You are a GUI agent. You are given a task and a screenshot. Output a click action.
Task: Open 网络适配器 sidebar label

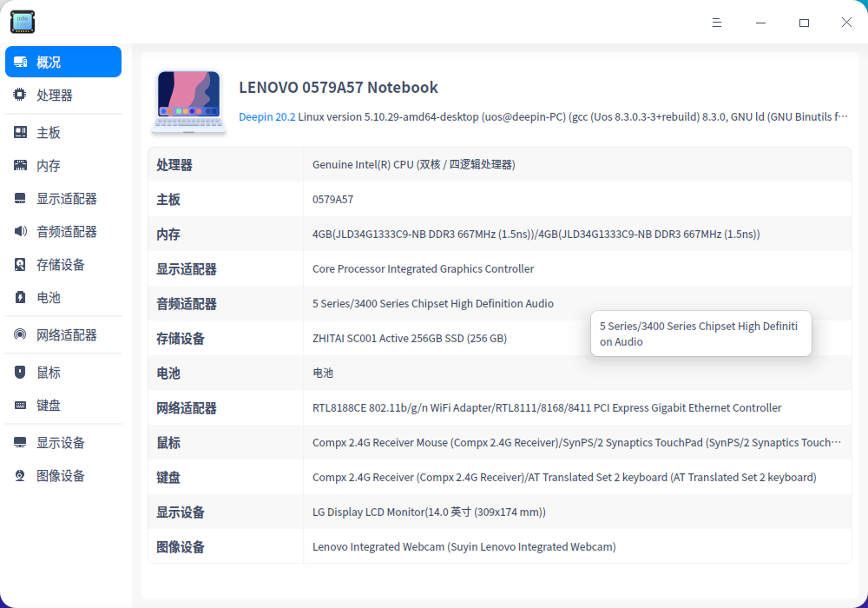click(67, 335)
